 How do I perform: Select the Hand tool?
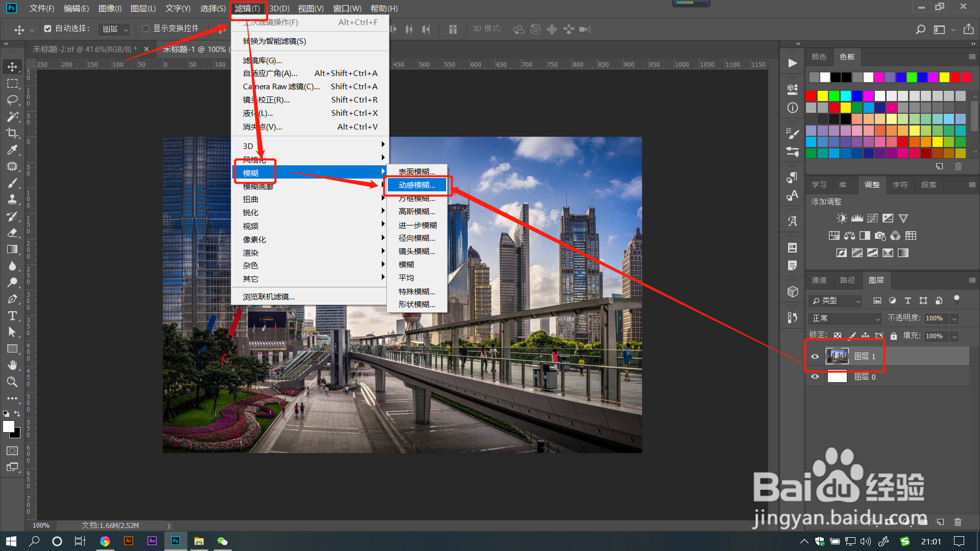[x=12, y=365]
